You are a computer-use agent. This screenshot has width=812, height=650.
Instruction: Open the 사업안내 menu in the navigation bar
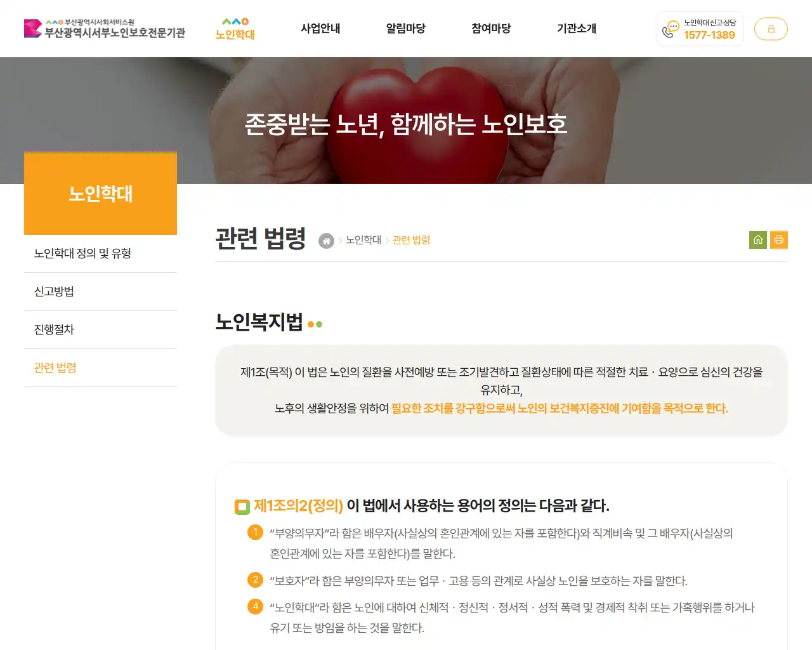320,29
